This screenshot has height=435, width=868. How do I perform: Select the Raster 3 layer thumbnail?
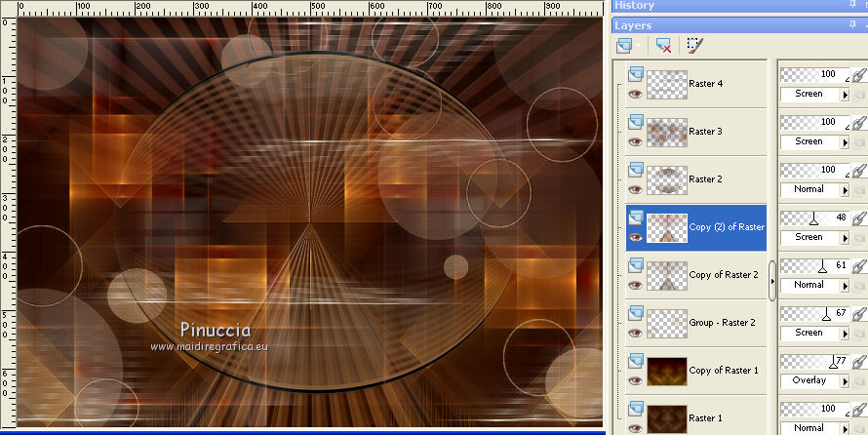tap(667, 133)
